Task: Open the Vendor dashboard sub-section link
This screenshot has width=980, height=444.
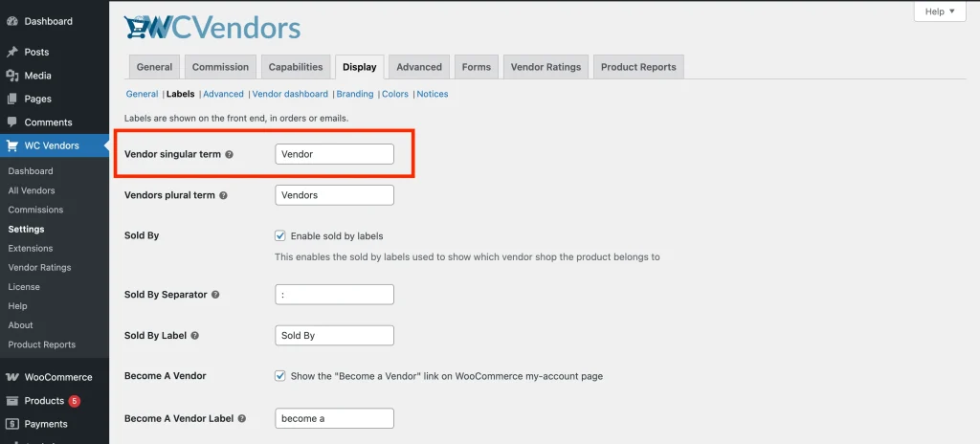Action: pyautogui.click(x=290, y=94)
